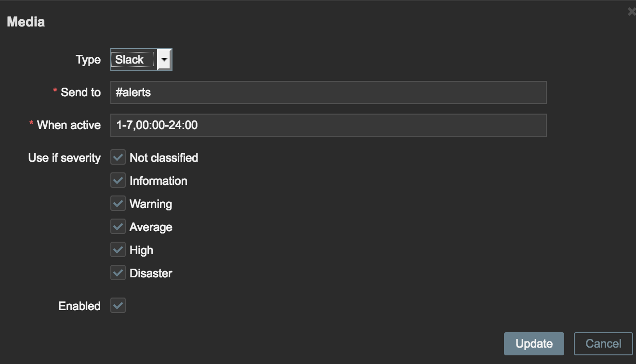Click the Enabled label text
Image resolution: width=636 pixels, height=364 pixels.
tap(79, 305)
